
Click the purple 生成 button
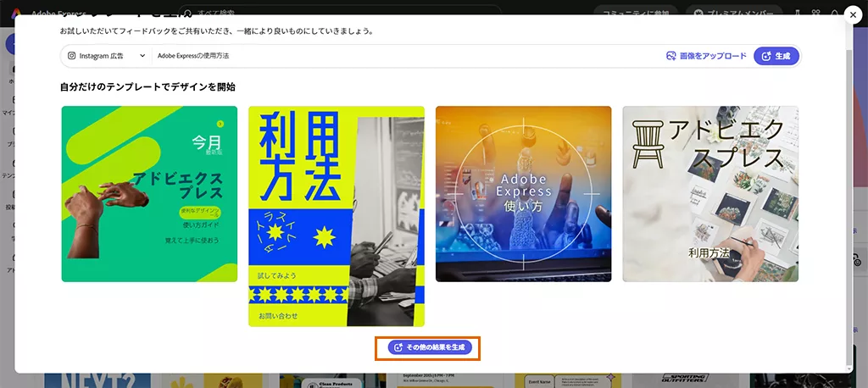(x=776, y=56)
